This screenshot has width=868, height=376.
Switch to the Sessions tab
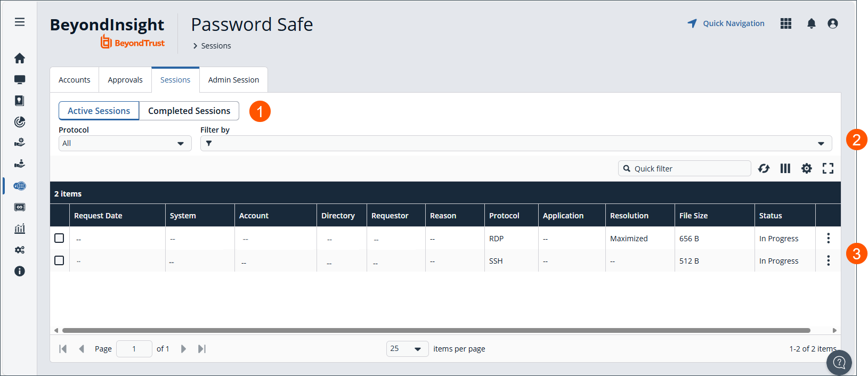(175, 80)
